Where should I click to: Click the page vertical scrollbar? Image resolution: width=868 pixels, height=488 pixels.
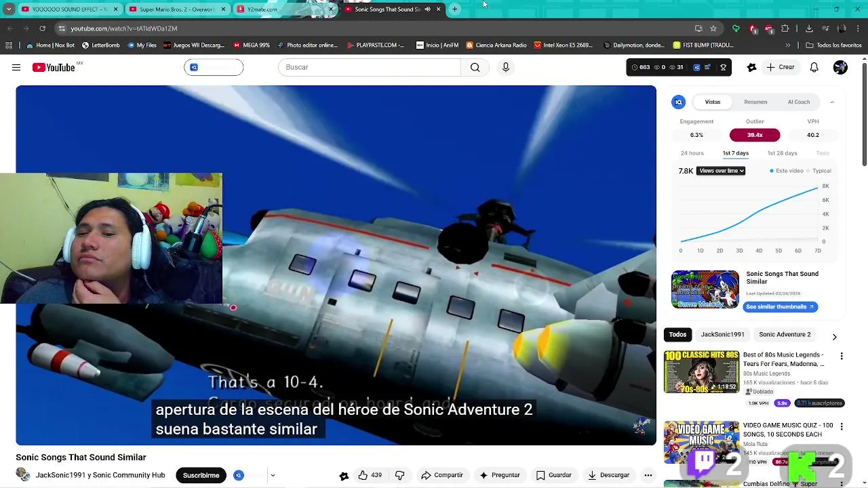864,115
